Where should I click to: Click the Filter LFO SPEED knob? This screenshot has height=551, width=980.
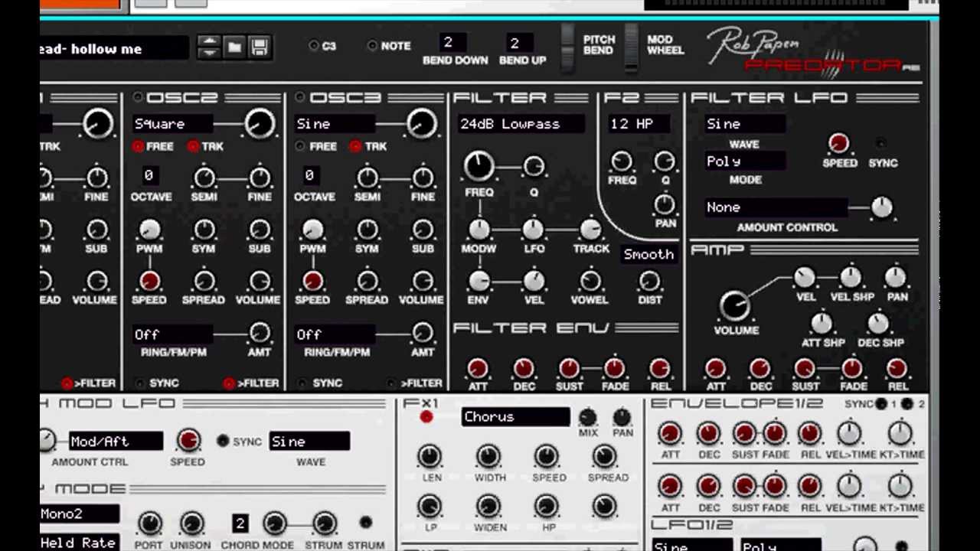tap(839, 142)
